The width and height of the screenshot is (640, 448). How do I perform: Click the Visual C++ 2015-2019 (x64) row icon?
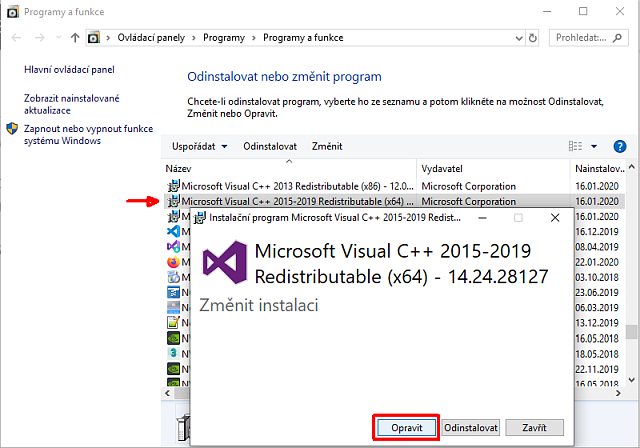(173, 201)
